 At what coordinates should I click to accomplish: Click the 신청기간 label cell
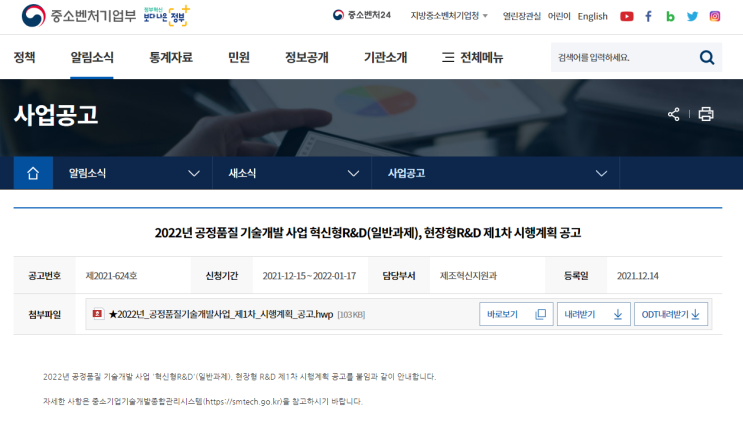(222, 276)
